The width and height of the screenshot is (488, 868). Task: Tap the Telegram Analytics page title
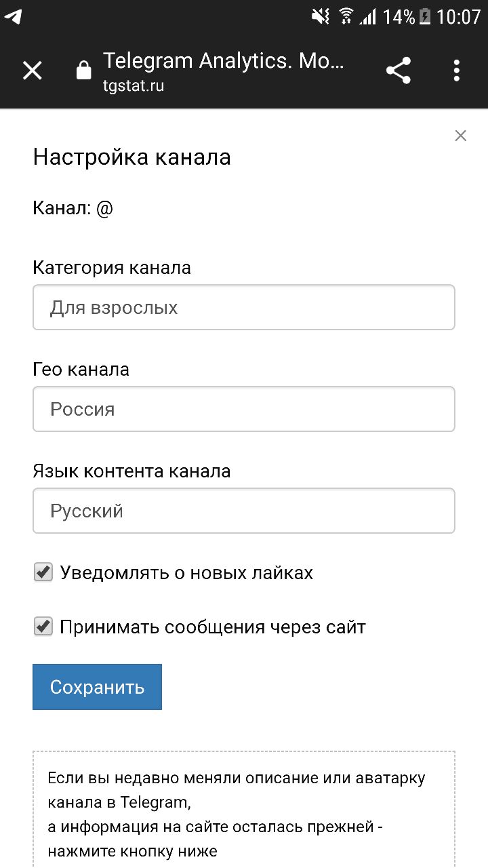pyautogui.click(x=224, y=61)
